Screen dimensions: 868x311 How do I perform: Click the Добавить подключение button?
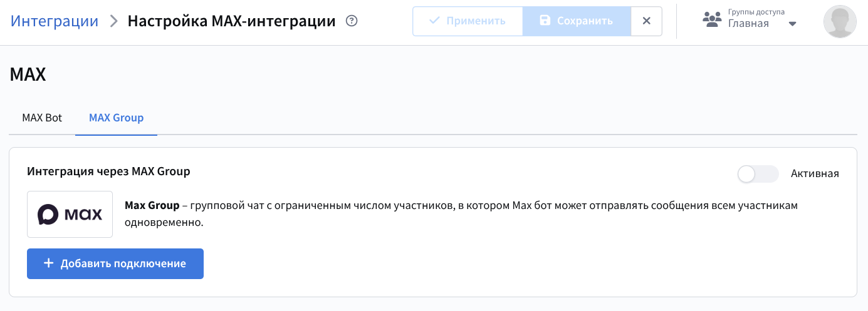[115, 263]
